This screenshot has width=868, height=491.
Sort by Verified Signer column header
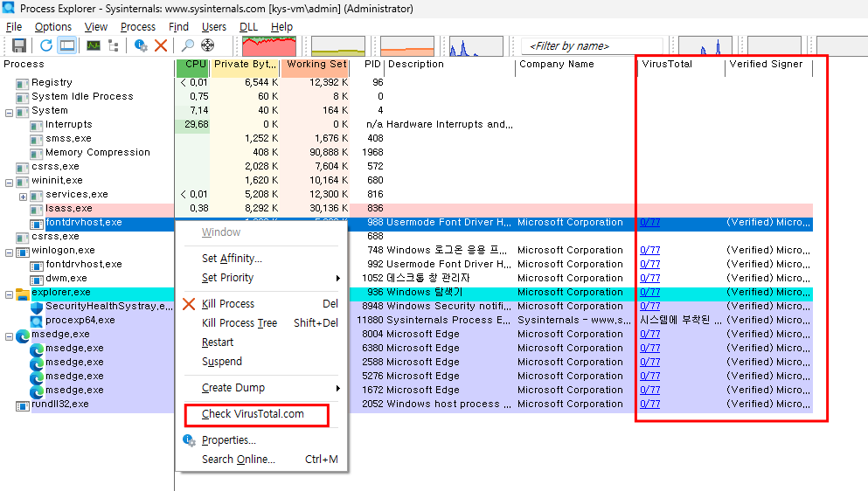point(769,64)
